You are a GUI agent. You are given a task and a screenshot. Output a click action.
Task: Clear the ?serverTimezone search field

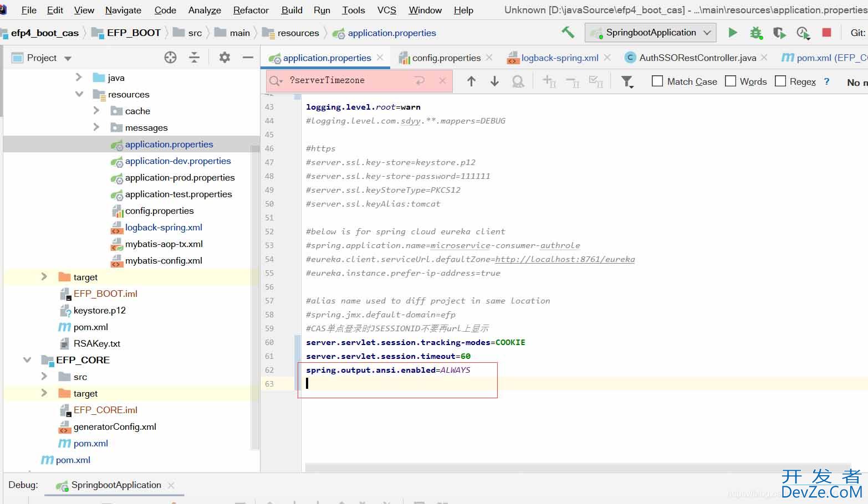pyautogui.click(x=442, y=81)
